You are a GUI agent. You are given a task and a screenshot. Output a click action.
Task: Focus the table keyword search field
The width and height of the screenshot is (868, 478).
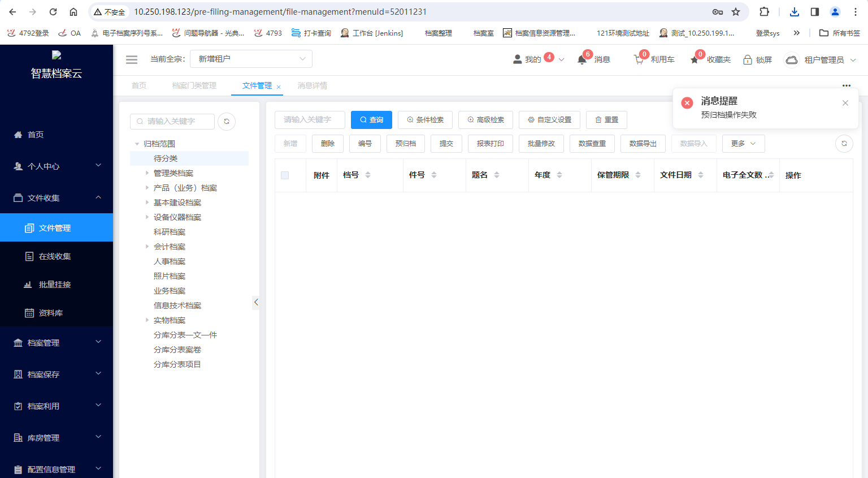[x=310, y=120]
